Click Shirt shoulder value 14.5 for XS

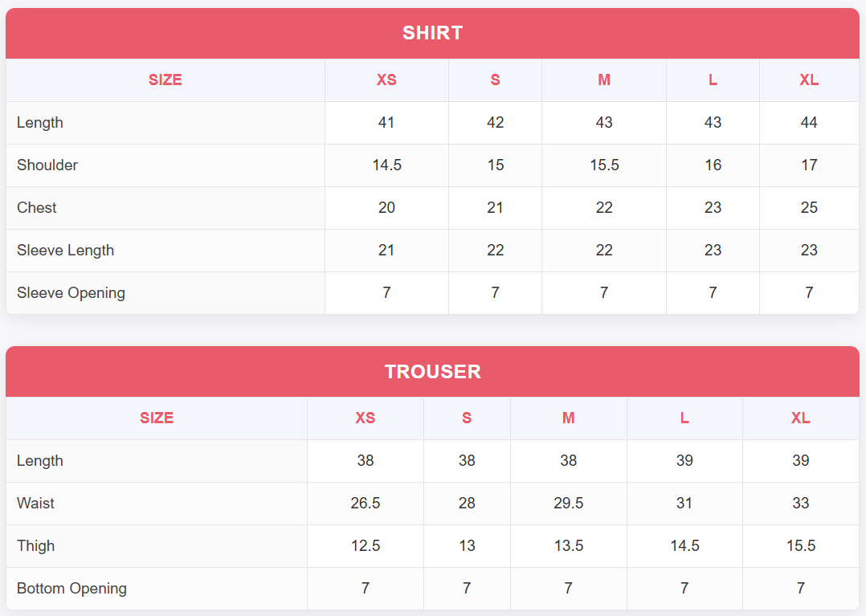(x=386, y=165)
